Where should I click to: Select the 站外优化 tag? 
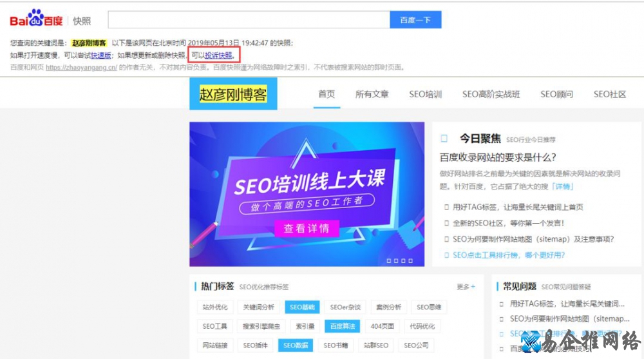(x=215, y=307)
